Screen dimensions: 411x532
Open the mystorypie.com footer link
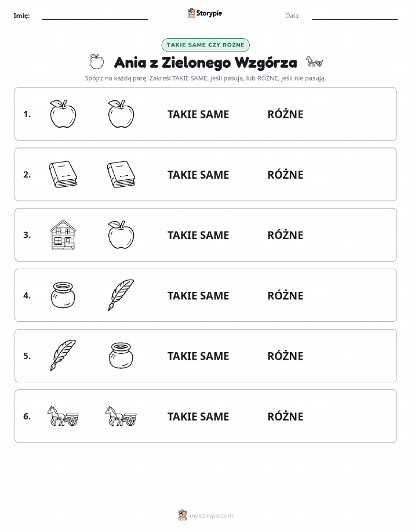(211, 516)
